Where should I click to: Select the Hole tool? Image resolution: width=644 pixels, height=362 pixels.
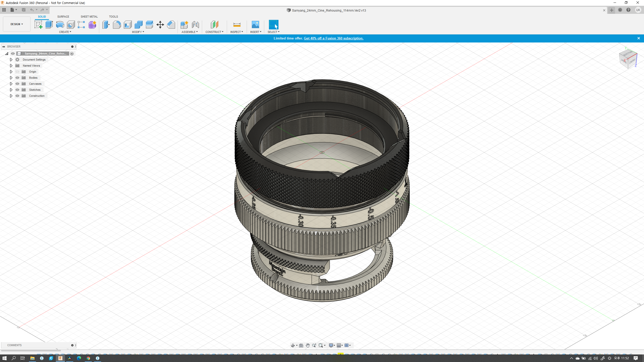pyautogui.click(x=71, y=25)
